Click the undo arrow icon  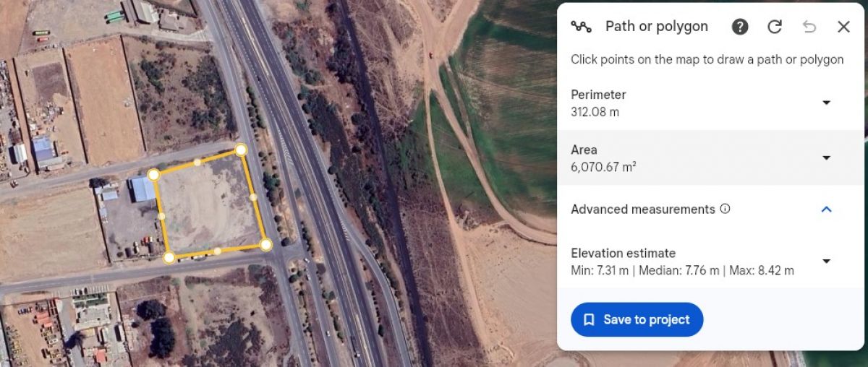pos(809,27)
